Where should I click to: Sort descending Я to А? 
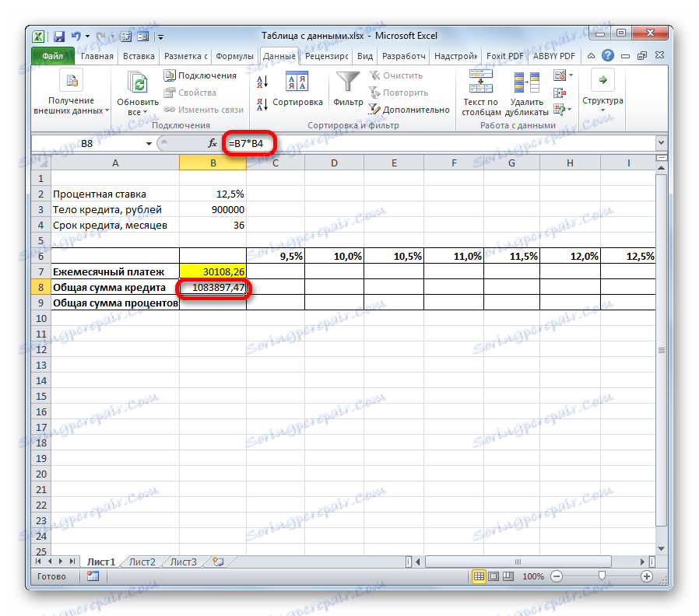point(262,104)
